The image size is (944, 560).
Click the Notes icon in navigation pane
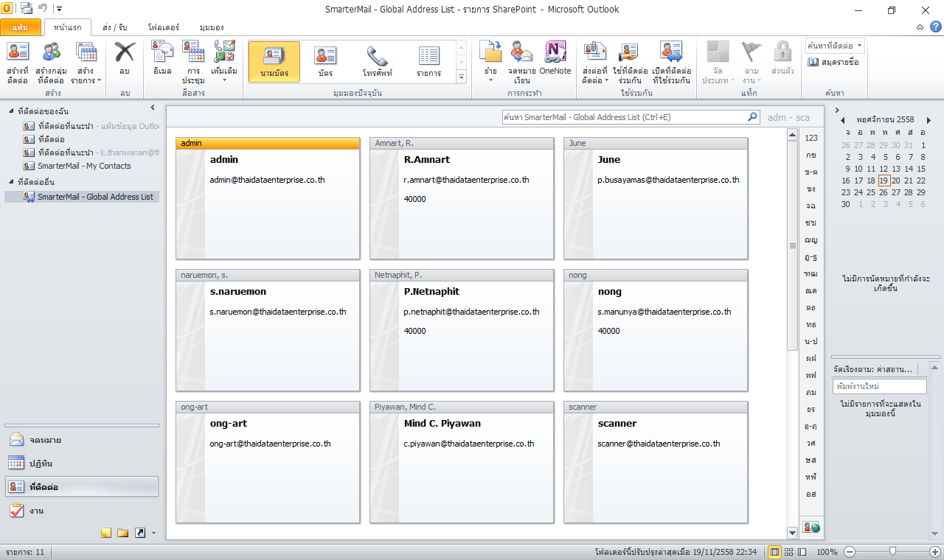(106, 533)
